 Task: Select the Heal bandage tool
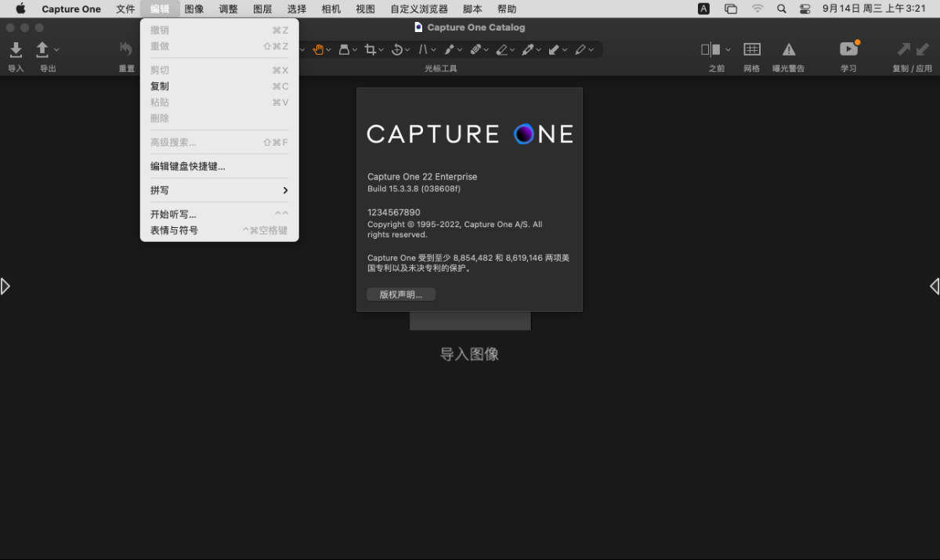(x=475, y=49)
